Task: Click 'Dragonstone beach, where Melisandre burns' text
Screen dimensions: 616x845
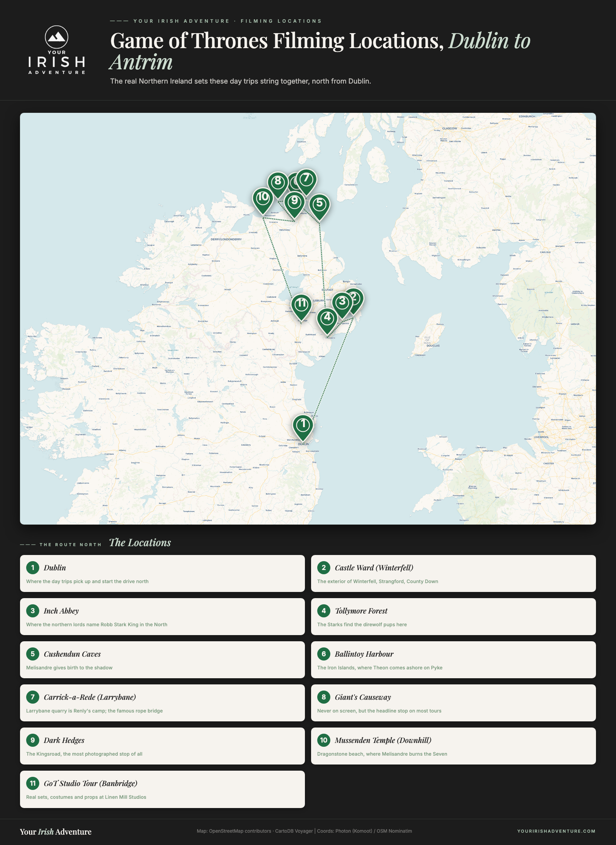Action: tap(382, 754)
